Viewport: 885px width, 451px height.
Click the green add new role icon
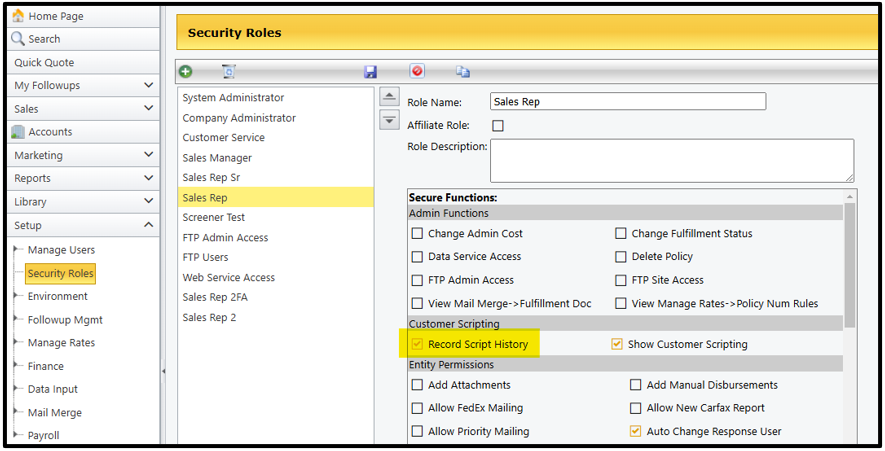pyautogui.click(x=186, y=72)
